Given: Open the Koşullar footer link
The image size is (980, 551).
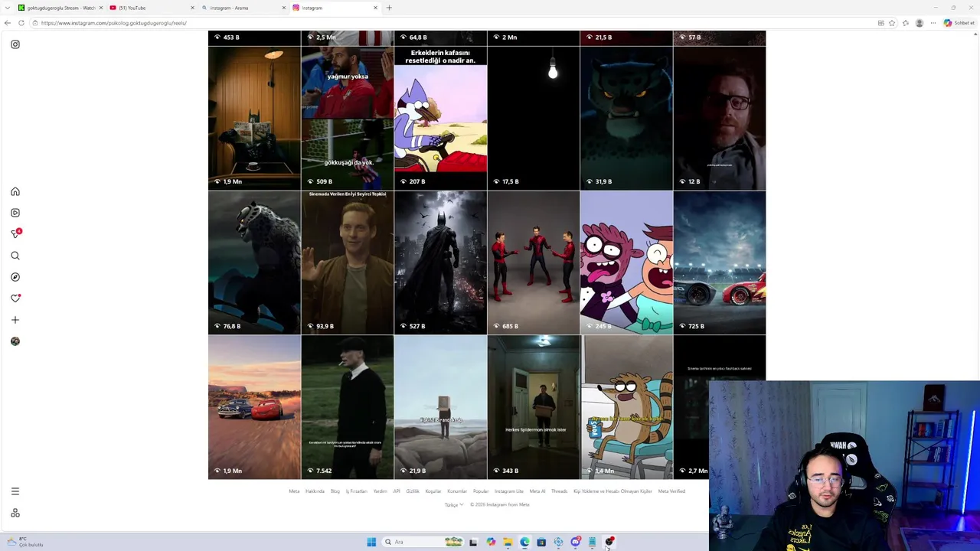Looking at the screenshot, I should 433,491.
